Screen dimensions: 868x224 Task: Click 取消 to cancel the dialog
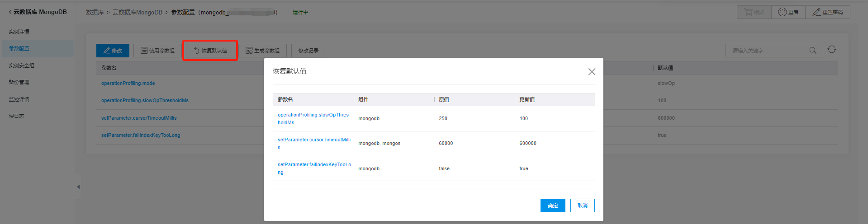tap(582, 205)
